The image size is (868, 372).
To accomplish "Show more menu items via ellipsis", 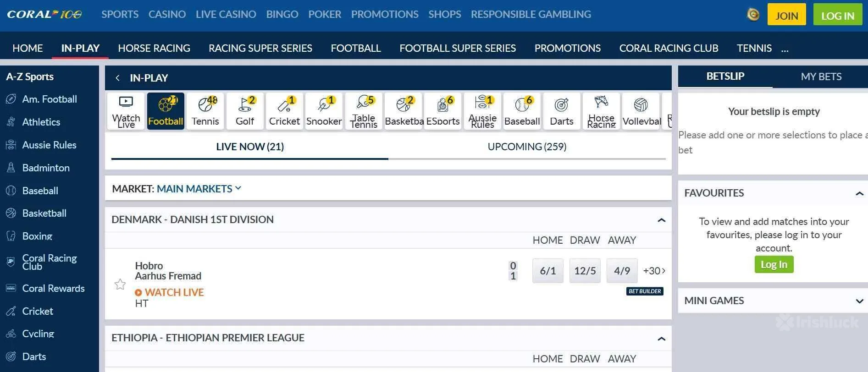I will coord(785,49).
